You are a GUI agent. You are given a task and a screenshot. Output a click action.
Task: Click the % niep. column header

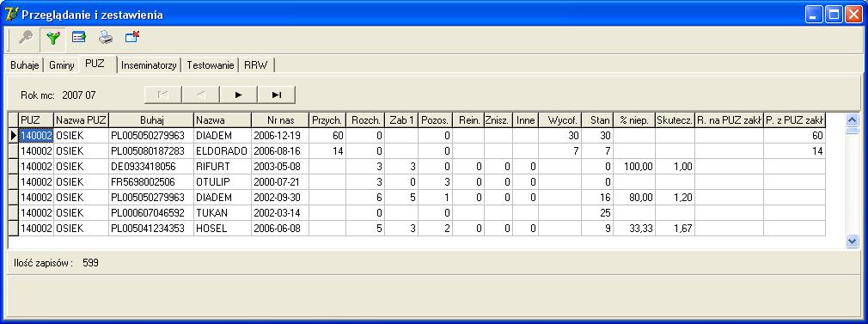[x=634, y=119]
